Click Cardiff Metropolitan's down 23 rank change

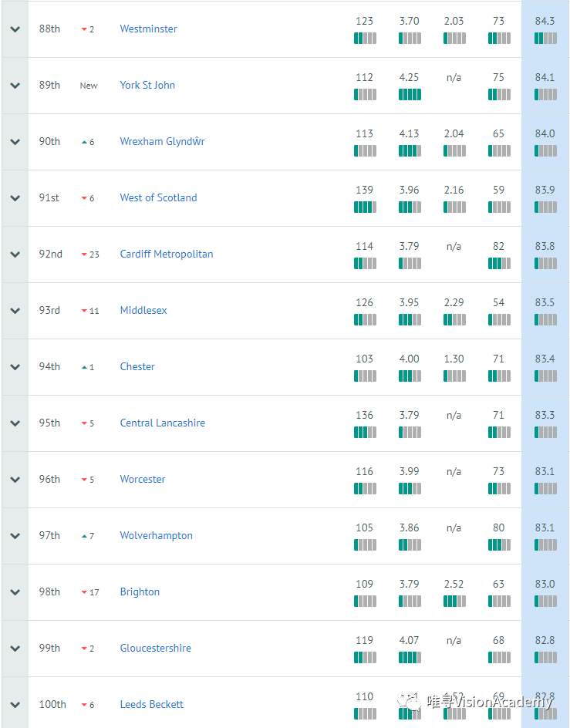pyautogui.click(x=90, y=254)
